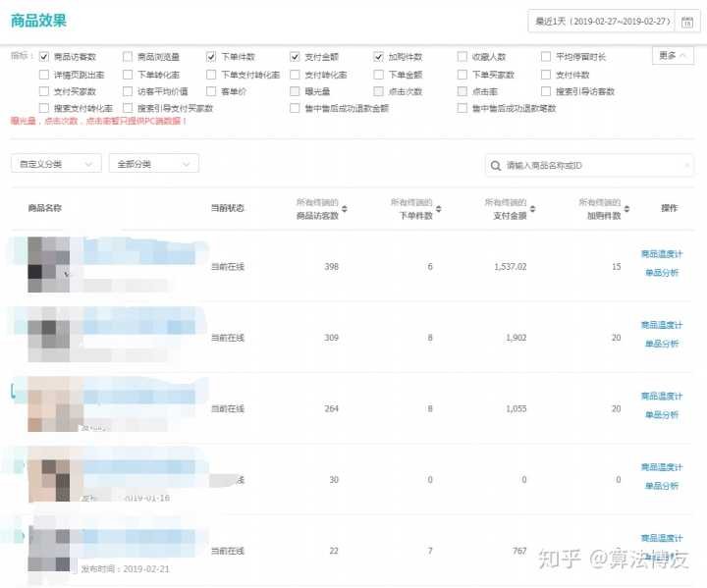Sort by 商品访客数 column arrows
The image size is (707, 588).
point(345,209)
